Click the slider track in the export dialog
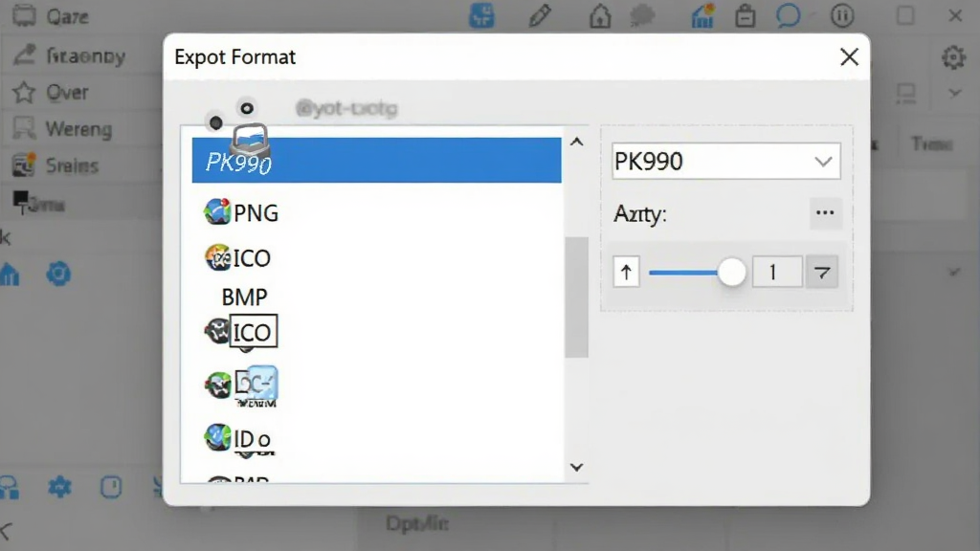Viewport: 980px width, 551px height. [683, 273]
